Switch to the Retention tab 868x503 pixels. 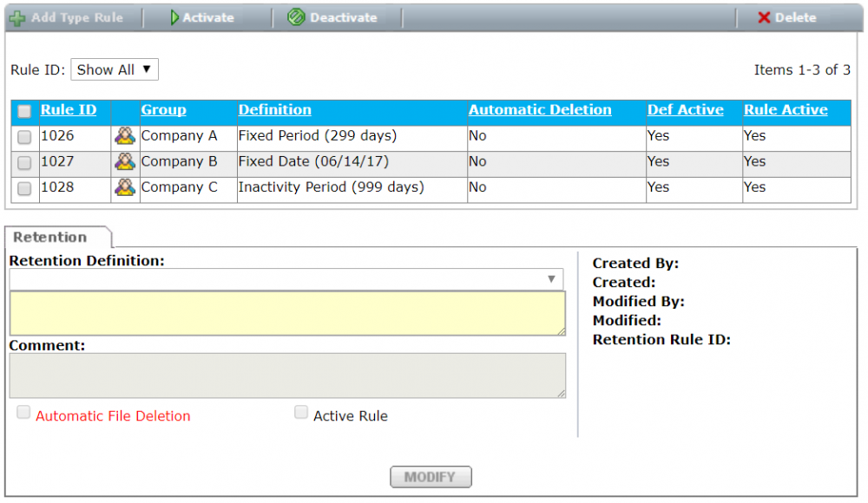tap(50, 238)
